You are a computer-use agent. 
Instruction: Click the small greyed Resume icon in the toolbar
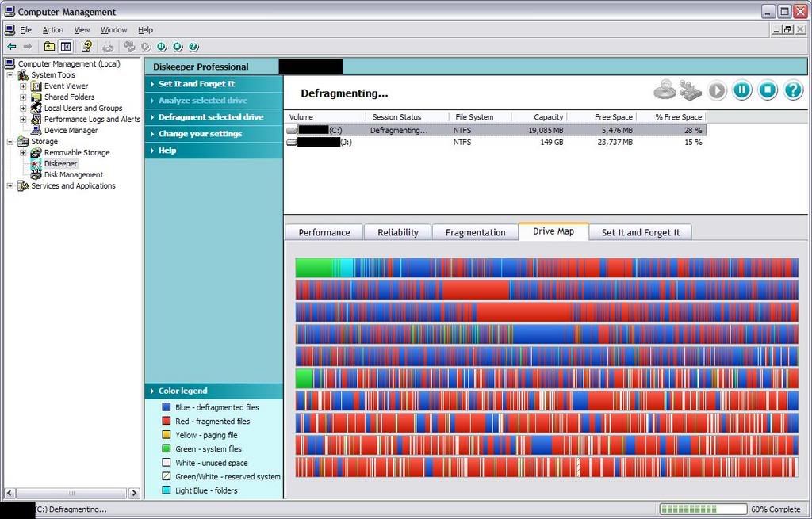pos(146,47)
